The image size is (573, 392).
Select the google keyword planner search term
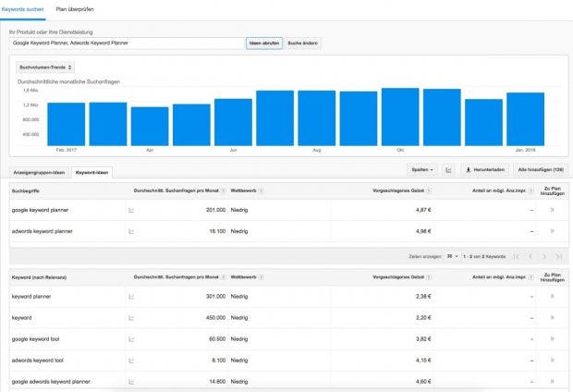(x=40, y=210)
